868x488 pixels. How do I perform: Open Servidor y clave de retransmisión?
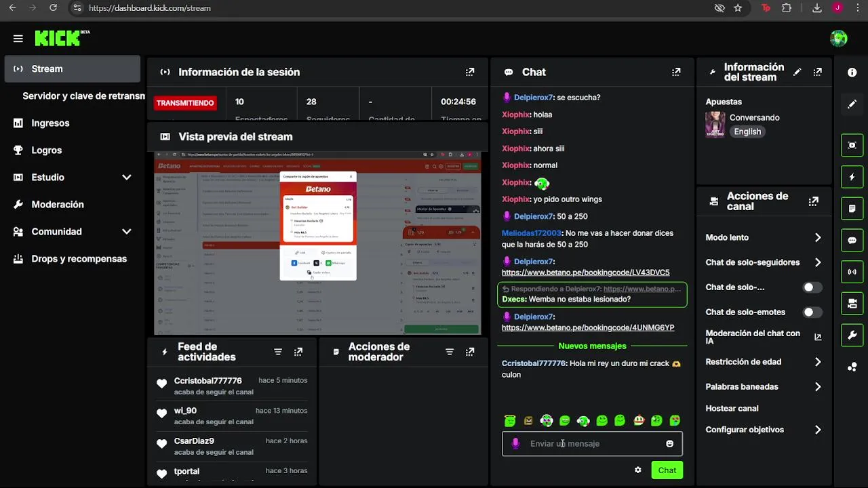point(83,96)
